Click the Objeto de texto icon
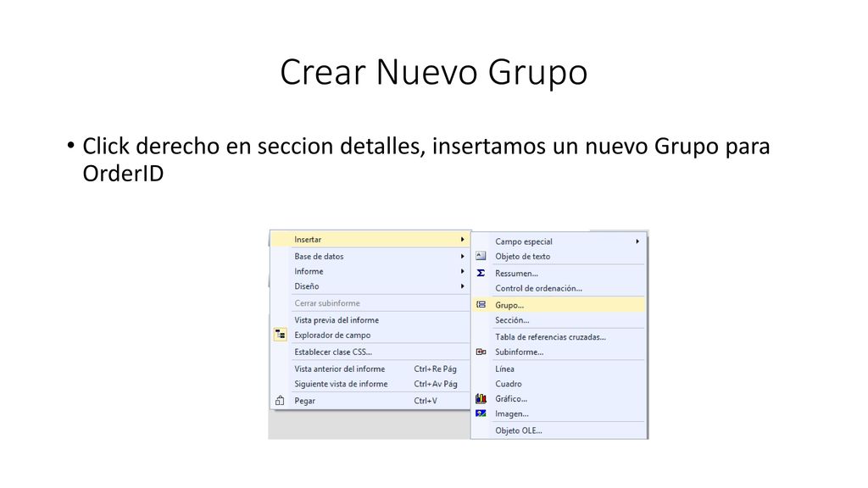The width and height of the screenshot is (868, 488). click(x=481, y=256)
